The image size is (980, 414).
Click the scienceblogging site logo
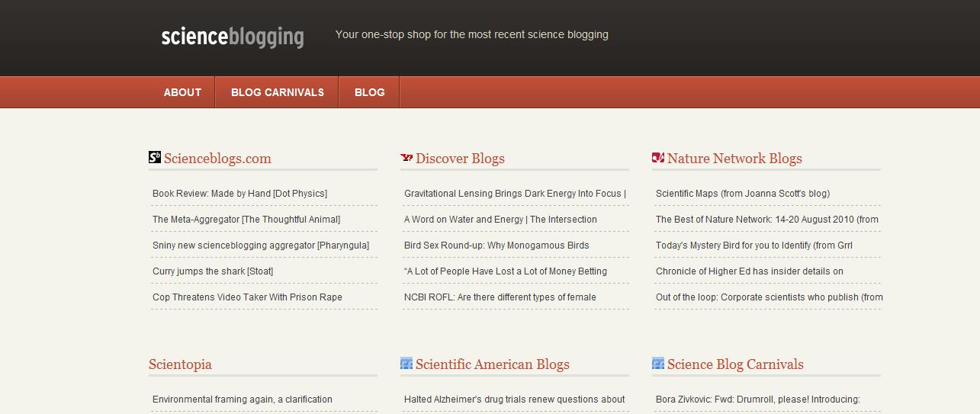(233, 37)
